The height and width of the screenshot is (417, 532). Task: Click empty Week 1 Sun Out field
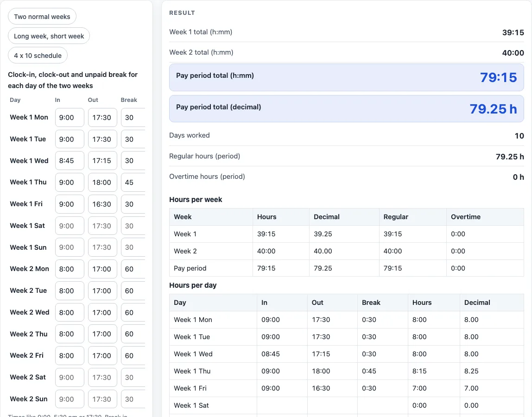102,247
